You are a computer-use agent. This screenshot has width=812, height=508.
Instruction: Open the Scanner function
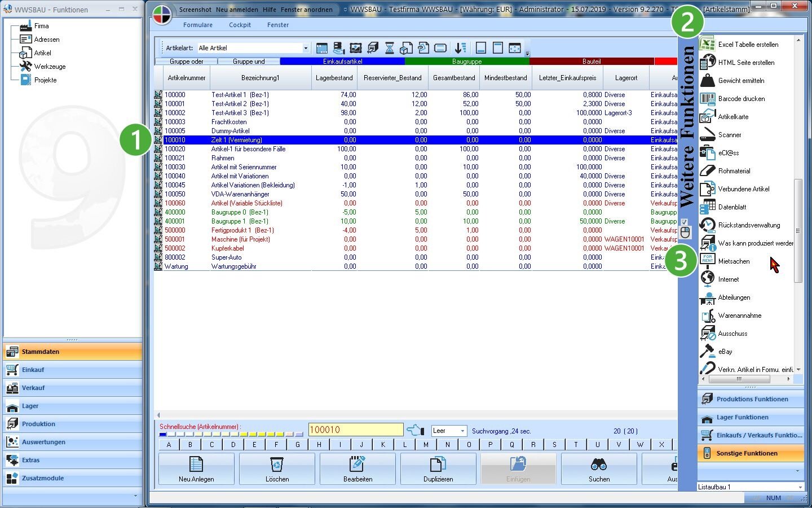click(x=721, y=134)
